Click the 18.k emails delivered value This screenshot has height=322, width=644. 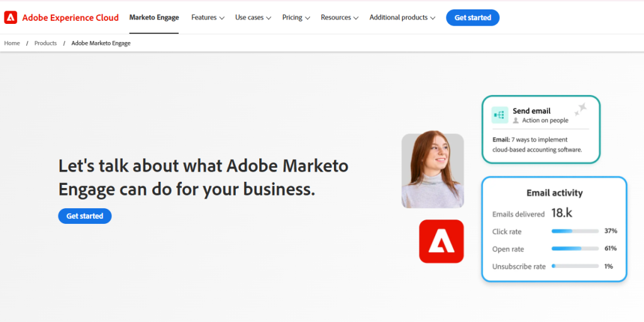pos(562,213)
